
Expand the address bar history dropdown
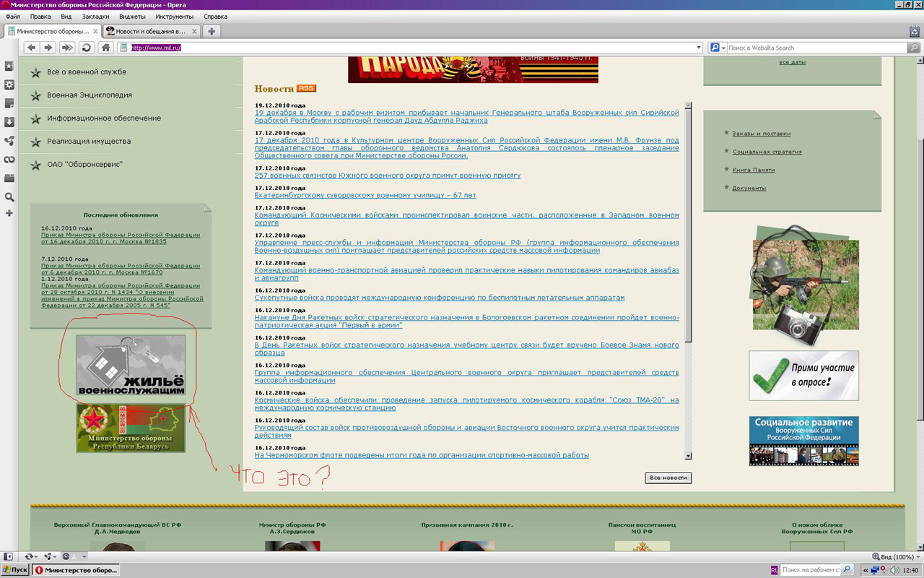click(x=698, y=48)
